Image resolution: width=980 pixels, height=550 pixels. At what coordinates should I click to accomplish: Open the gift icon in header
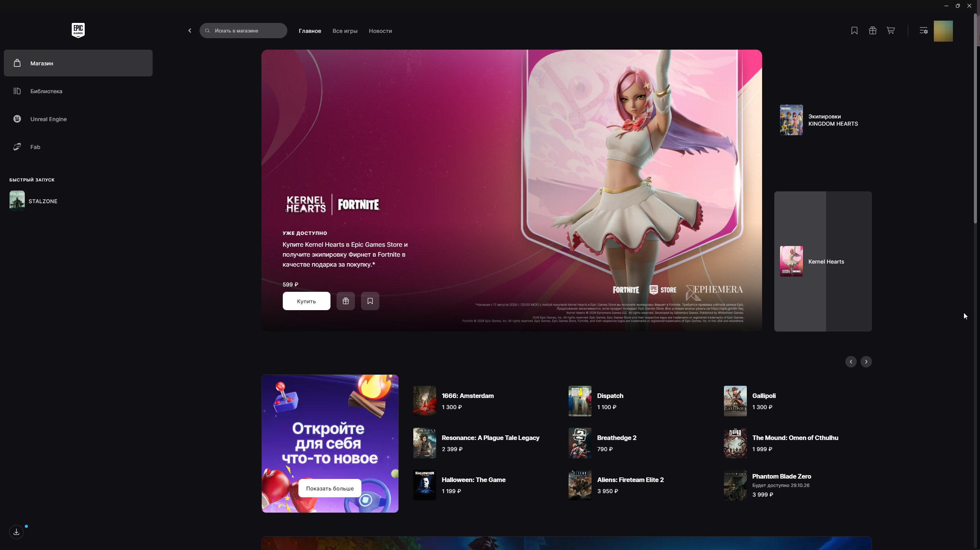point(873,31)
